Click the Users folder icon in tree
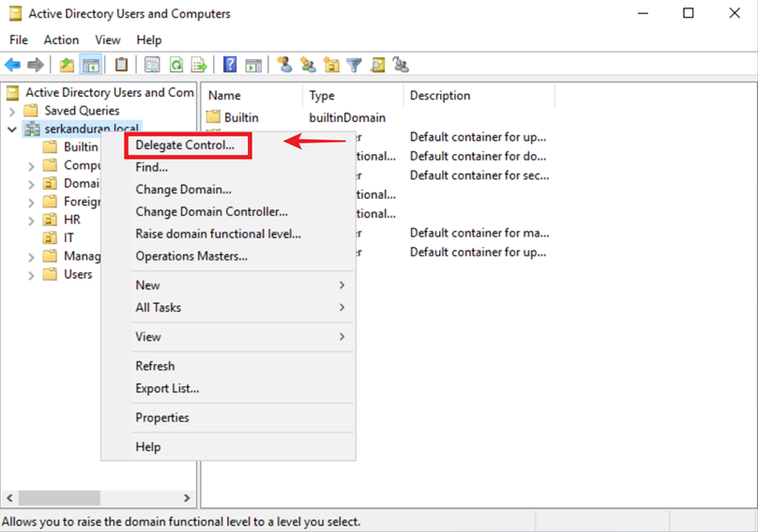Viewport: 758px width, 532px height. click(x=50, y=274)
